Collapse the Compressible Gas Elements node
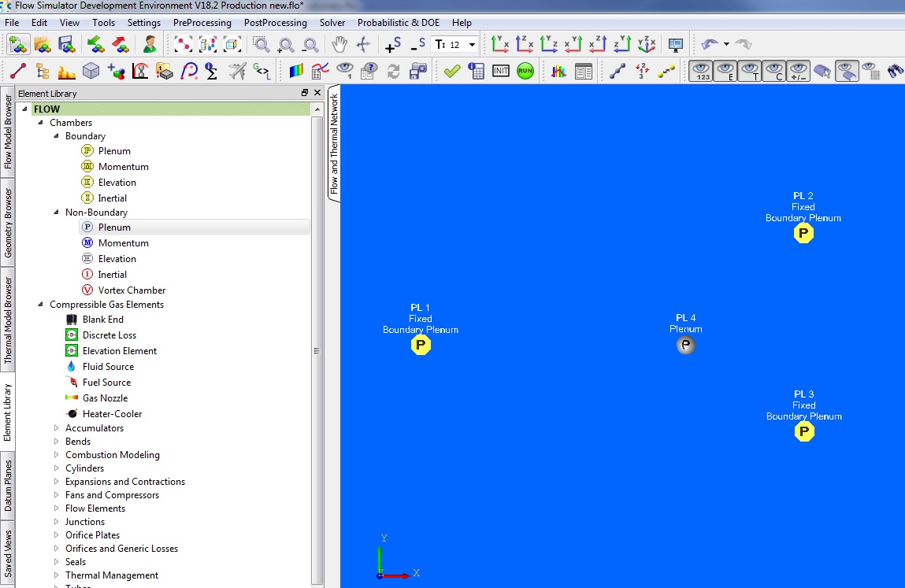This screenshot has height=588, width=905. (40, 305)
